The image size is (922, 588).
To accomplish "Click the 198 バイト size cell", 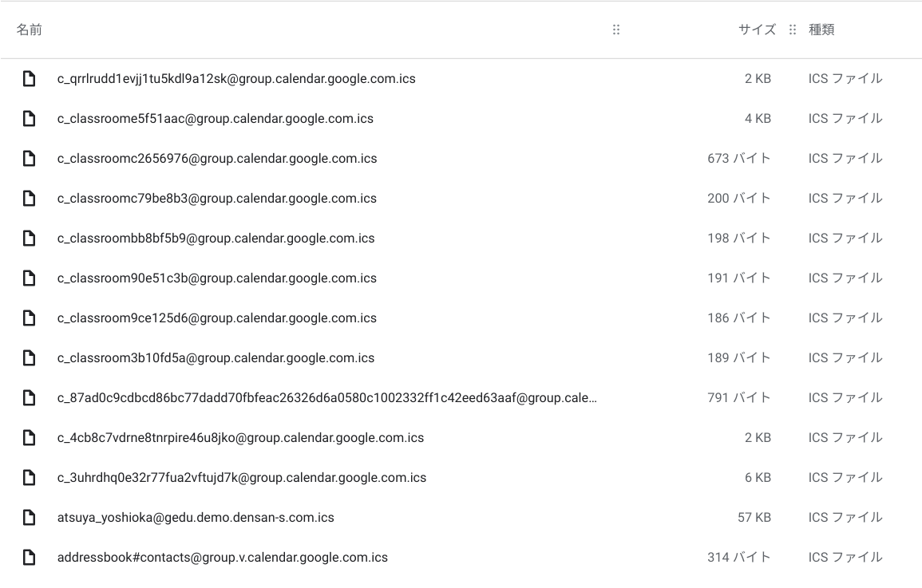I will point(739,239).
